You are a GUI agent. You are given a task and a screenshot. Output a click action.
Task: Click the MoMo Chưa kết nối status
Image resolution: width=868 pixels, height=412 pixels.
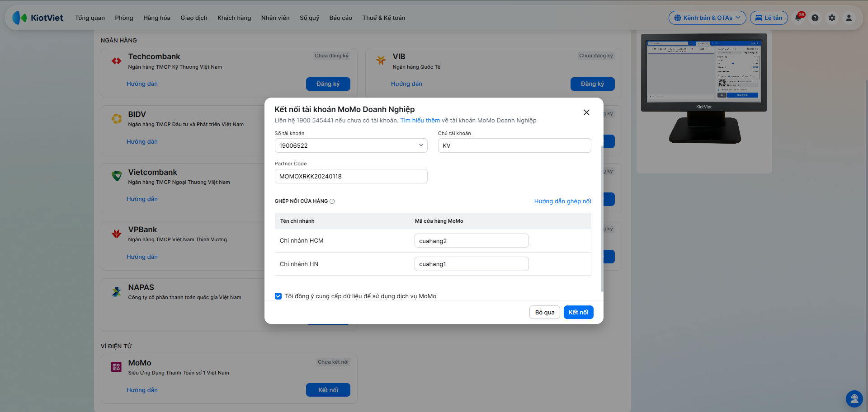point(333,362)
